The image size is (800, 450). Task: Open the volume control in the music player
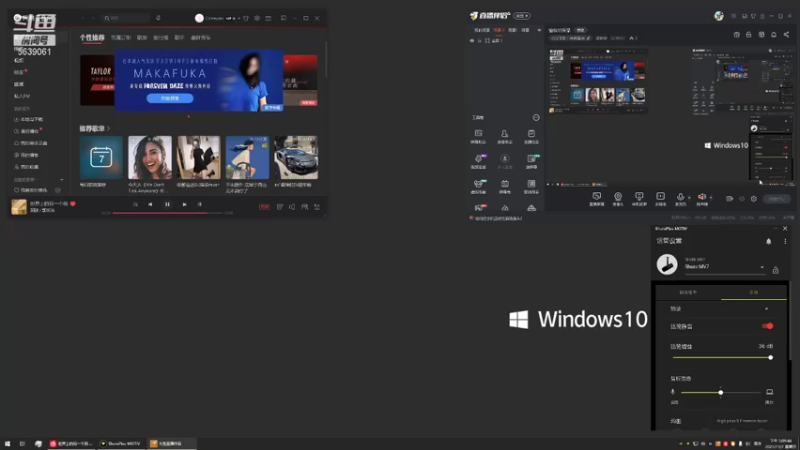[292, 207]
